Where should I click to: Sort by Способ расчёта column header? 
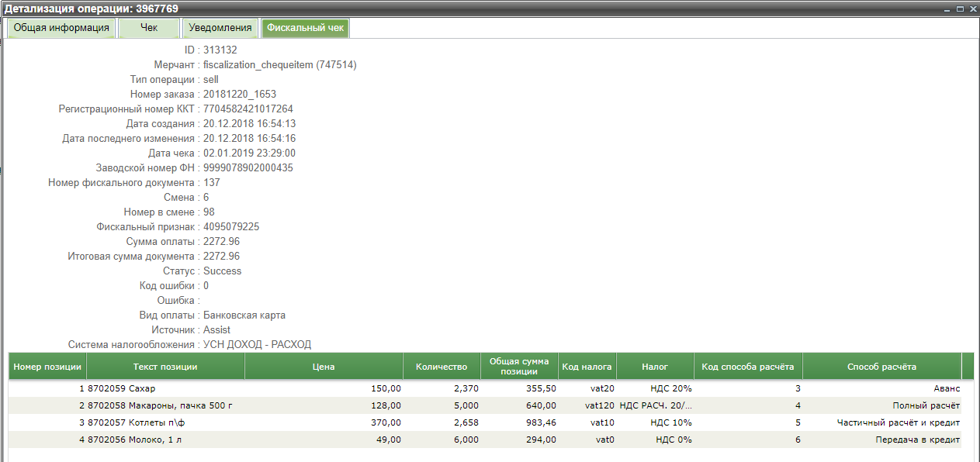(881, 367)
